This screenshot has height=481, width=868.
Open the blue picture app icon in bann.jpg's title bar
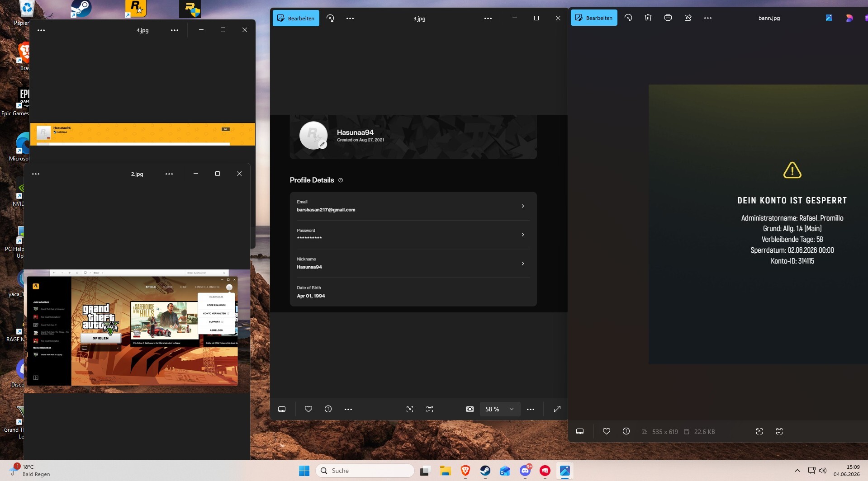point(829,18)
